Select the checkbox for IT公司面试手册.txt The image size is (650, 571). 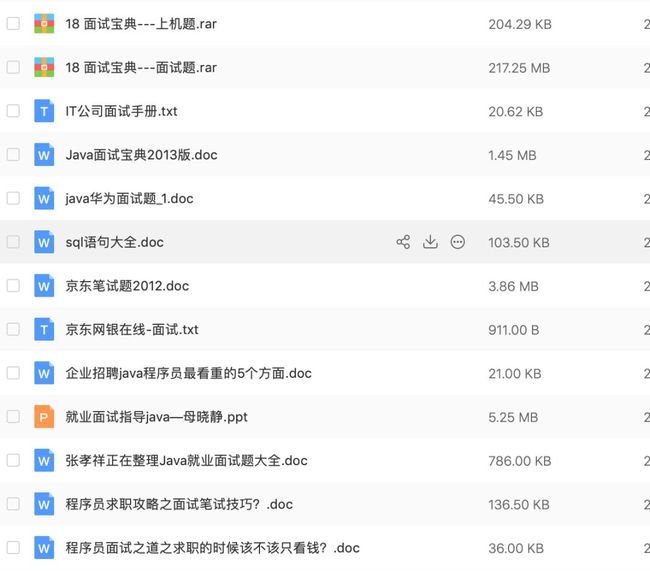coord(13,111)
